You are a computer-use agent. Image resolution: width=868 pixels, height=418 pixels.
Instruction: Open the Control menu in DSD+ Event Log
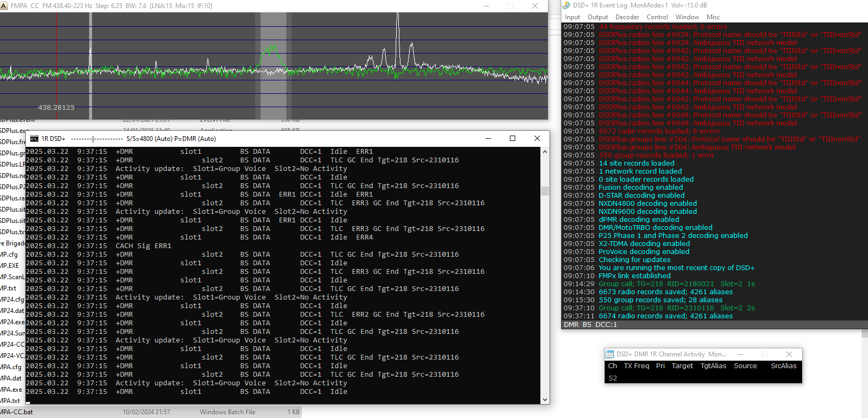click(x=657, y=17)
